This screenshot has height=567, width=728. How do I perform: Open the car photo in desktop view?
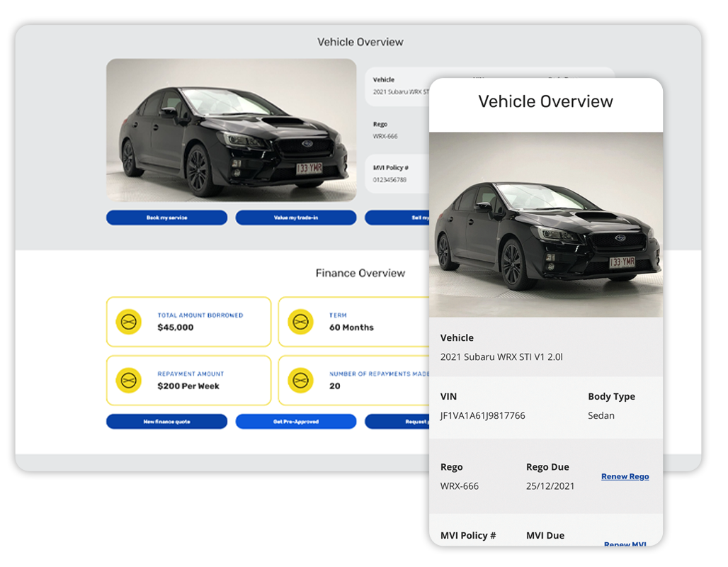[x=231, y=130]
